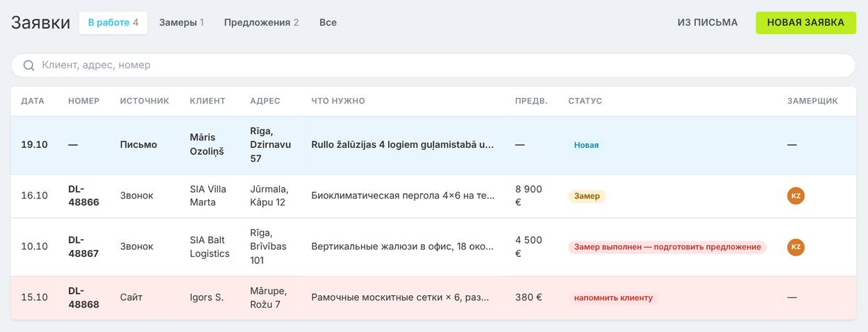Click source «Сайт»
This screenshot has width=868, height=332.
(x=131, y=297)
